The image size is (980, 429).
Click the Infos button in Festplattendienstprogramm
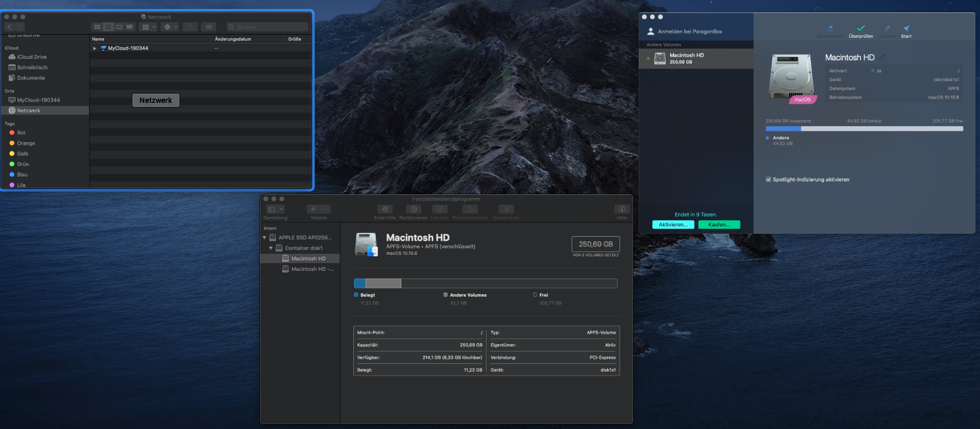(622, 209)
